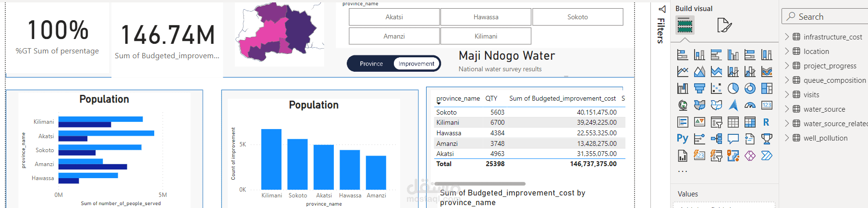Viewport: 868px width, 208px height.
Task: Click the Total row value 146,737,375.00
Action: tap(593, 164)
